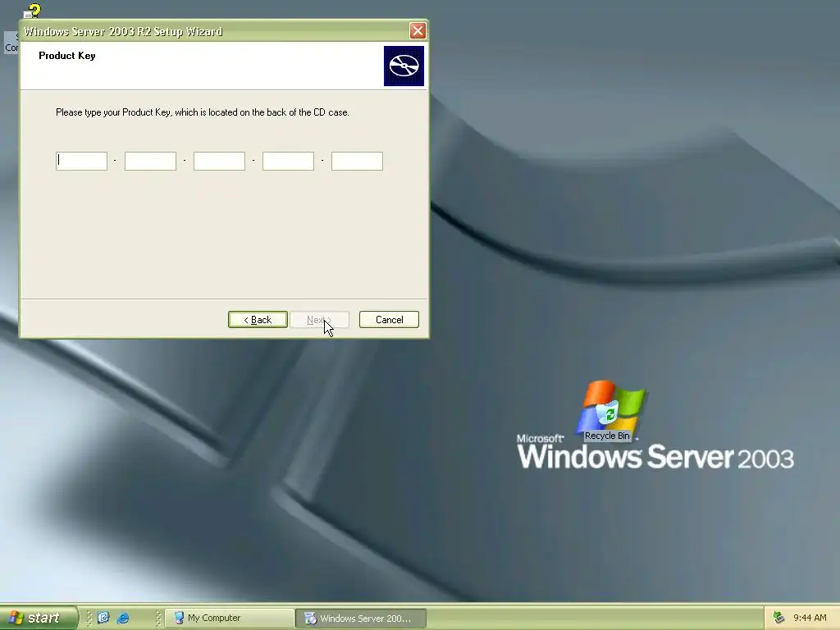Switch to My Computer taskbar button

(x=230, y=619)
